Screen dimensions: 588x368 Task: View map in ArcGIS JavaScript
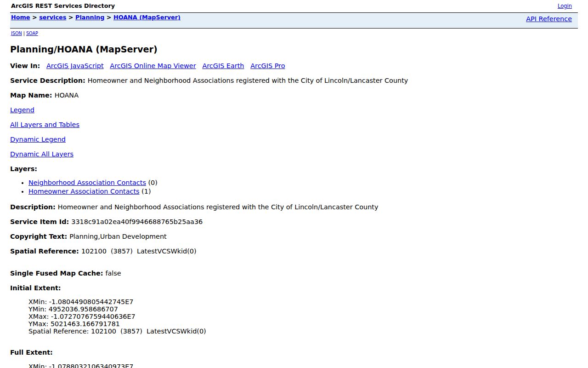click(75, 66)
